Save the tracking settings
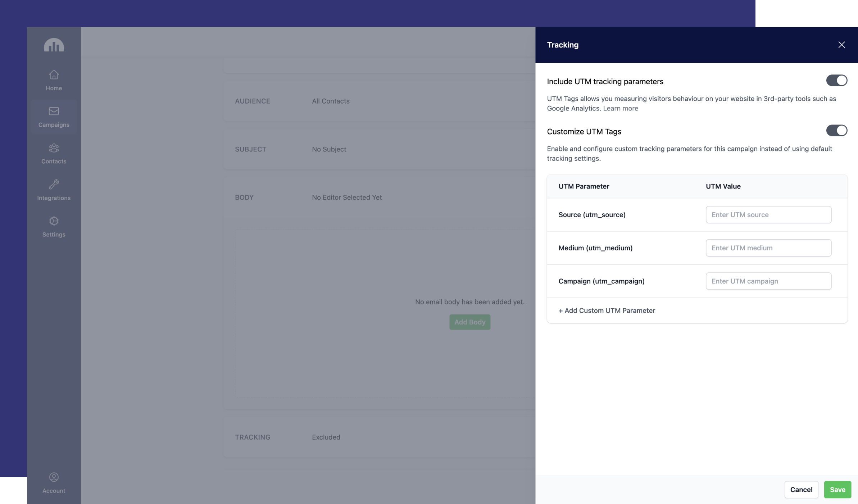 837,489
